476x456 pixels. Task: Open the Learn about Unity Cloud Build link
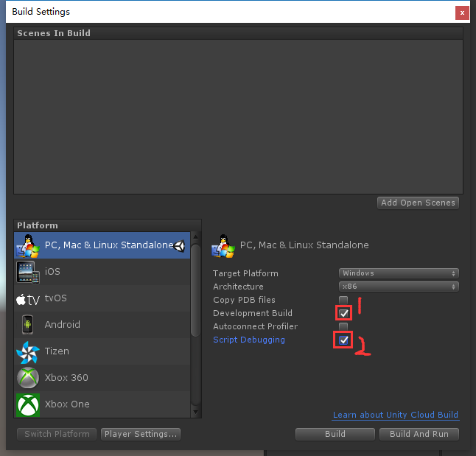point(395,415)
